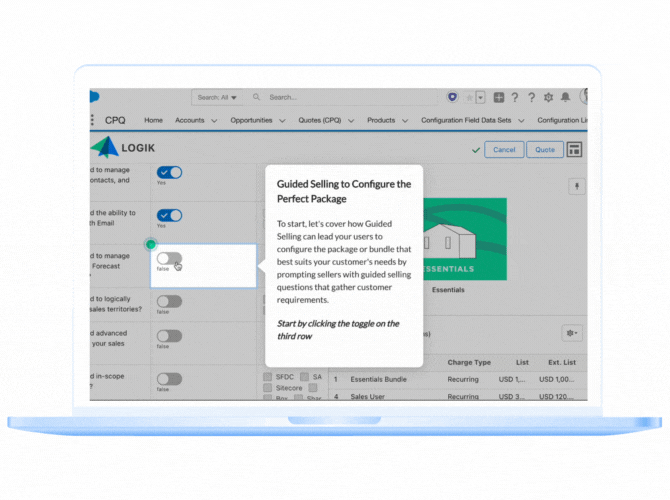Enable the toggle in the Forecast row
Viewport: 670px width, 500px height.
[170, 258]
